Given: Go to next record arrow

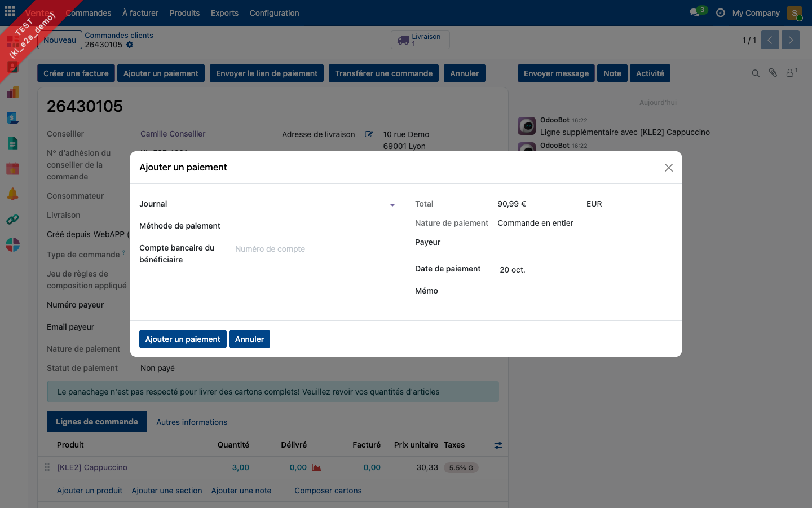Looking at the screenshot, I should point(791,40).
